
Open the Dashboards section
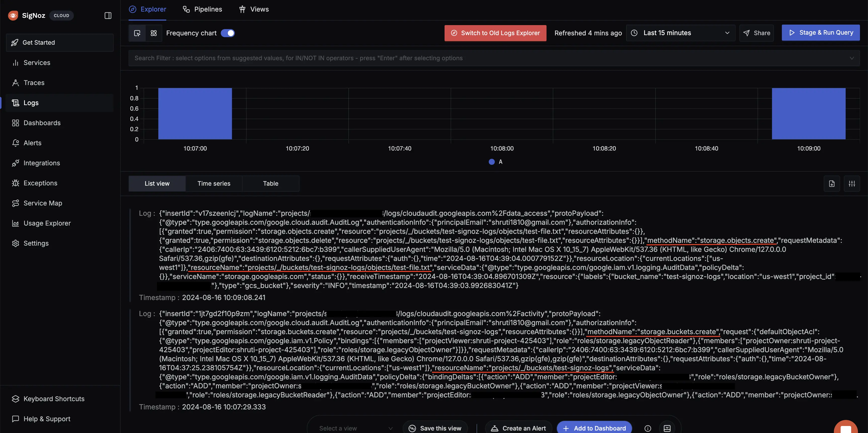click(60, 123)
